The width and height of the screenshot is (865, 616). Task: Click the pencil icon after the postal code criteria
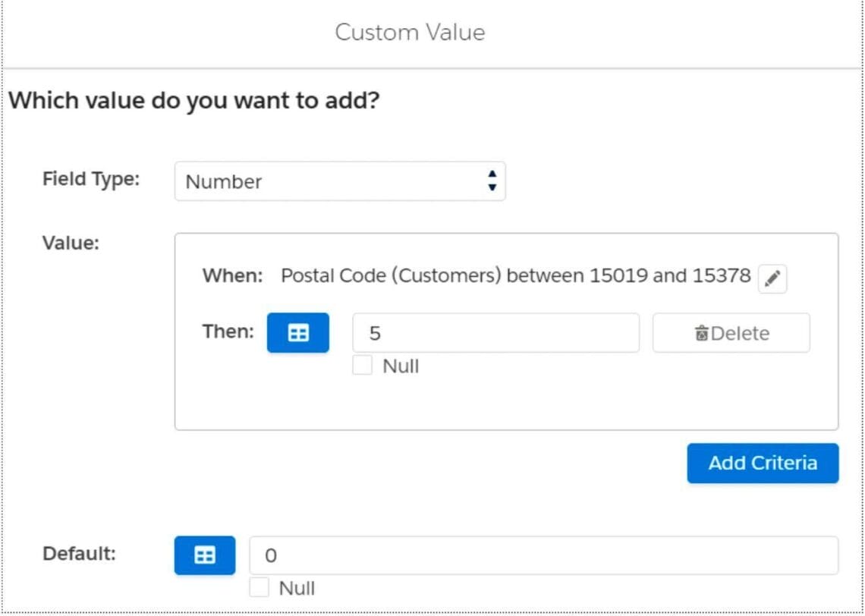[x=772, y=278]
